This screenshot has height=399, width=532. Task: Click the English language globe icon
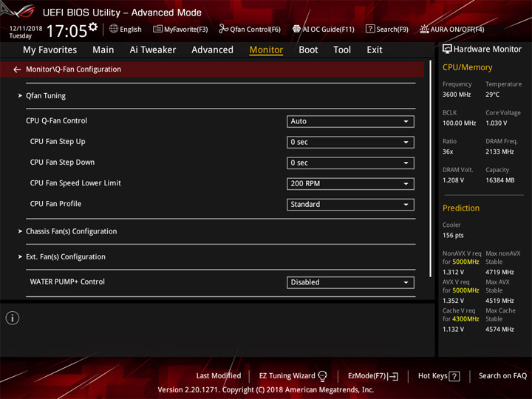(114, 29)
